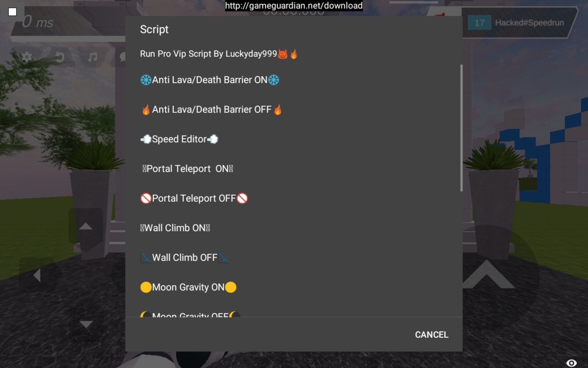Click the undo/history icon

point(60,56)
